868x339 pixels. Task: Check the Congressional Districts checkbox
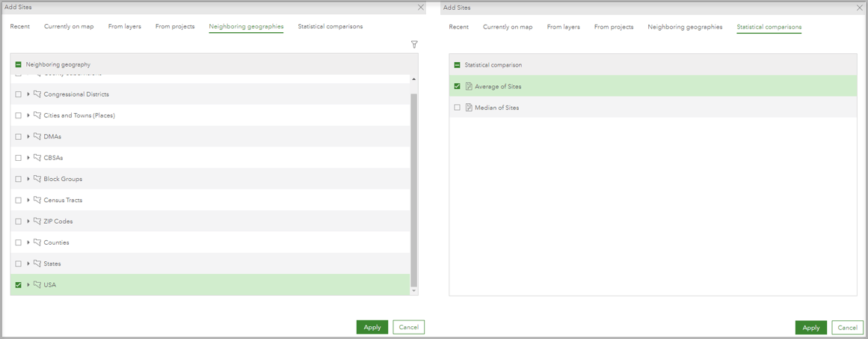click(18, 94)
